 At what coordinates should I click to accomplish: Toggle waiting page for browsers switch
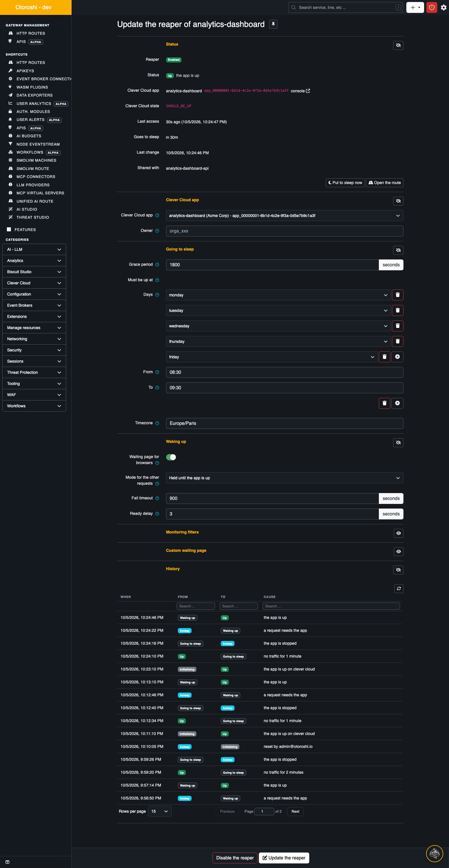pyautogui.click(x=171, y=457)
